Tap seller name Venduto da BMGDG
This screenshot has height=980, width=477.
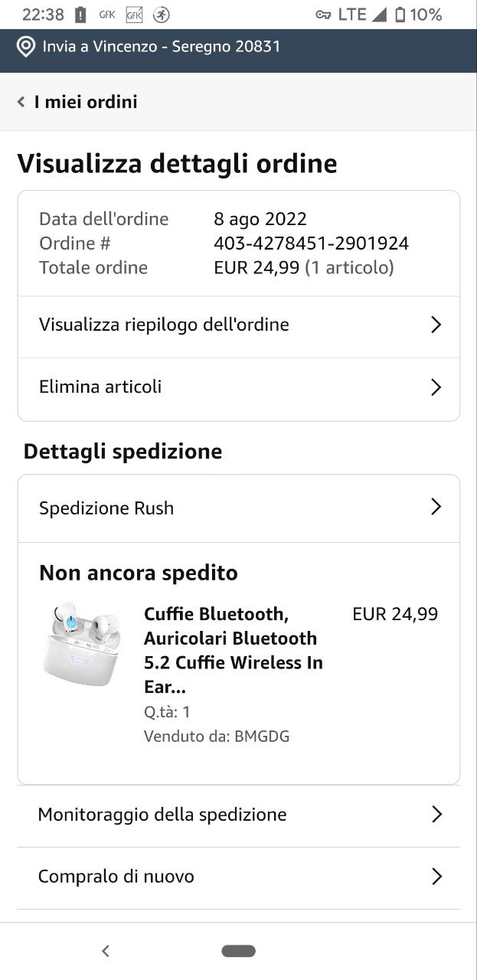click(x=217, y=737)
